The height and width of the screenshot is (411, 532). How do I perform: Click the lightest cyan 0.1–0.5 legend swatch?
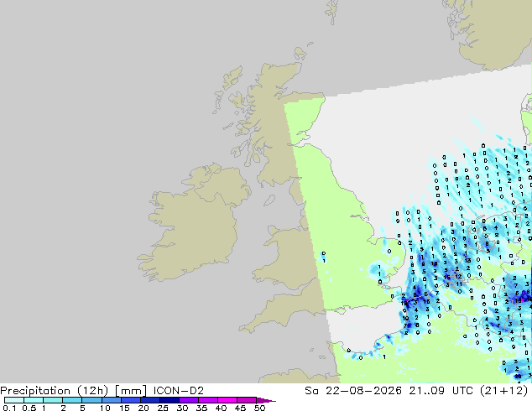coord(14,400)
